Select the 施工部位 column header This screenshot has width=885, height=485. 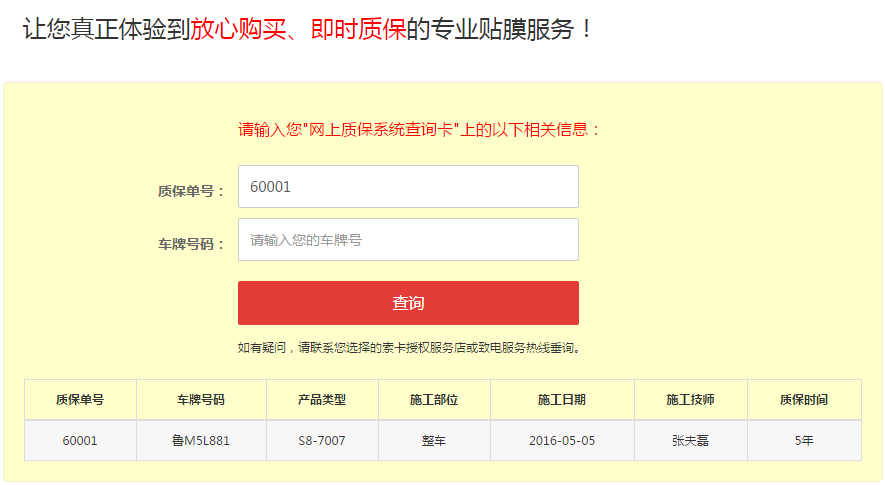click(434, 400)
